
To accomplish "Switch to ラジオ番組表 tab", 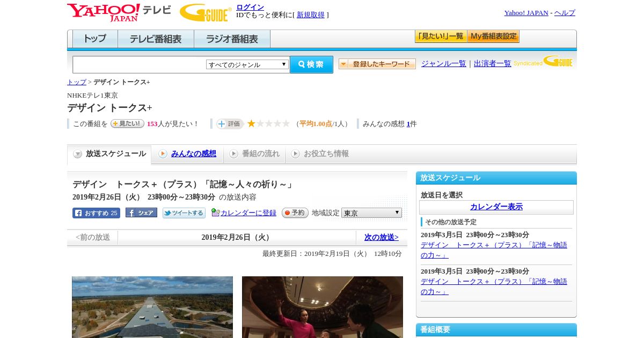I will tap(232, 39).
